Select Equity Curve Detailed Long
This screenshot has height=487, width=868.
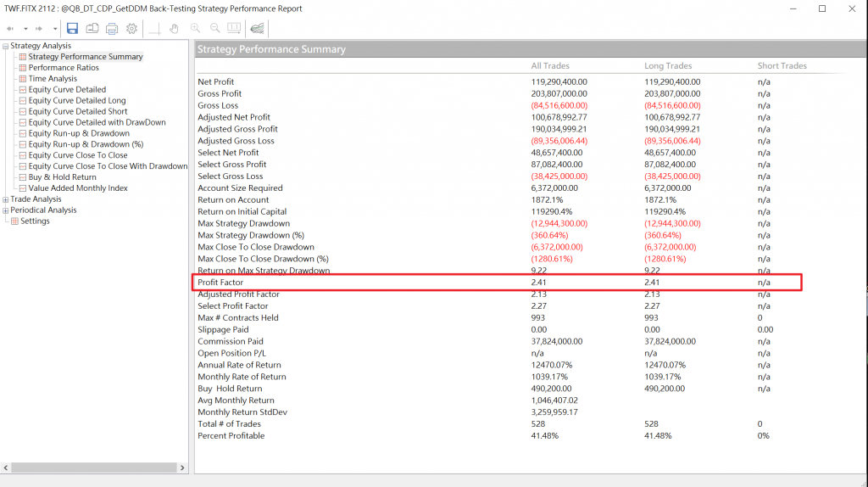coord(76,101)
